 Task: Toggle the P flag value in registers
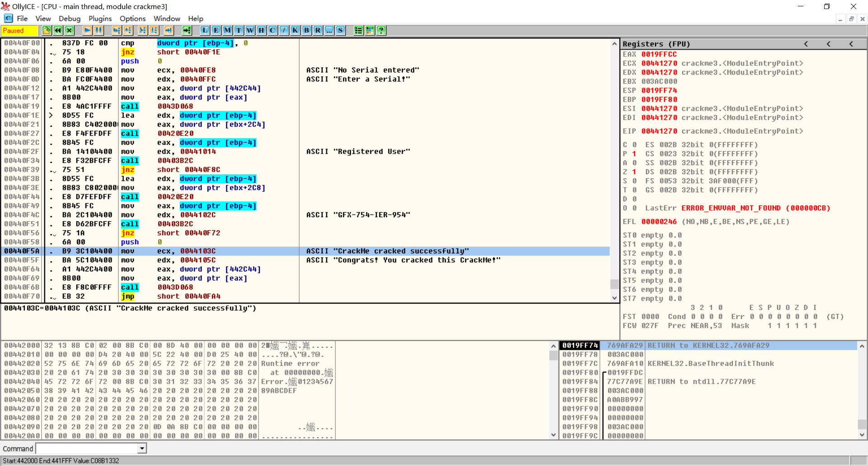634,154
